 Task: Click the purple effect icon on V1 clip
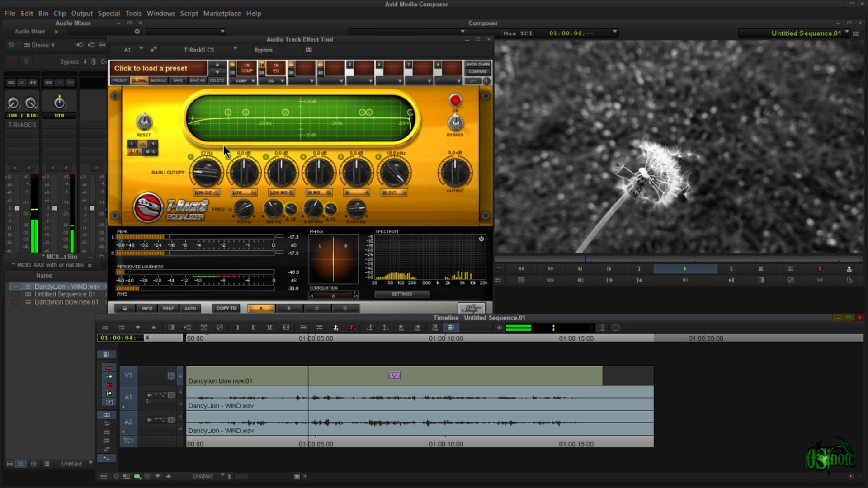tap(394, 375)
